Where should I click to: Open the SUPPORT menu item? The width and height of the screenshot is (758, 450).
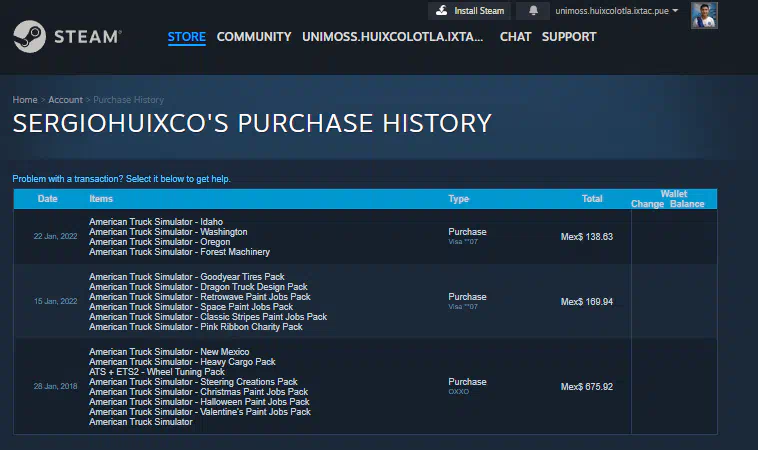(x=569, y=37)
